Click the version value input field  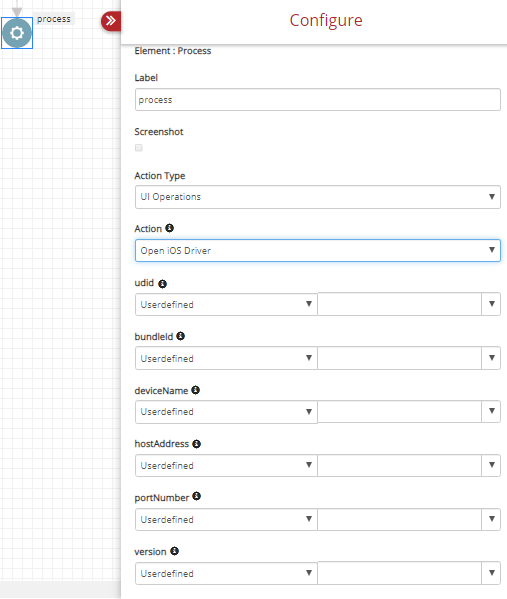tap(400, 573)
